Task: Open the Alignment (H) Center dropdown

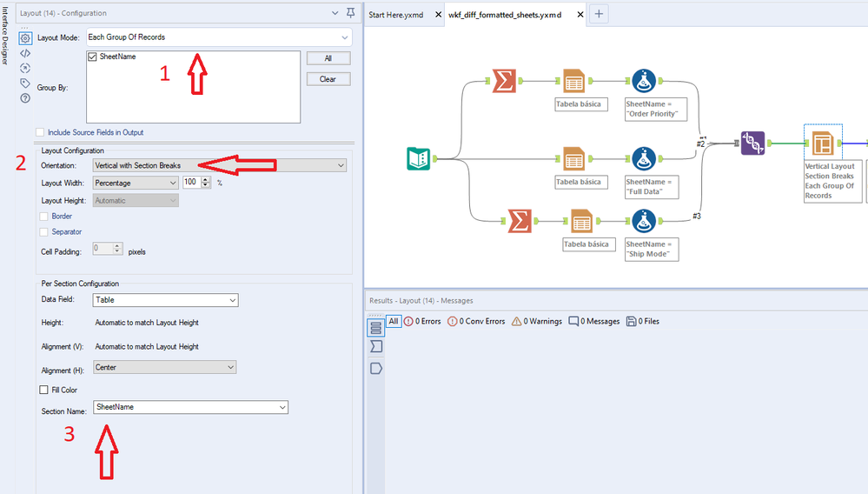Action: pos(164,367)
